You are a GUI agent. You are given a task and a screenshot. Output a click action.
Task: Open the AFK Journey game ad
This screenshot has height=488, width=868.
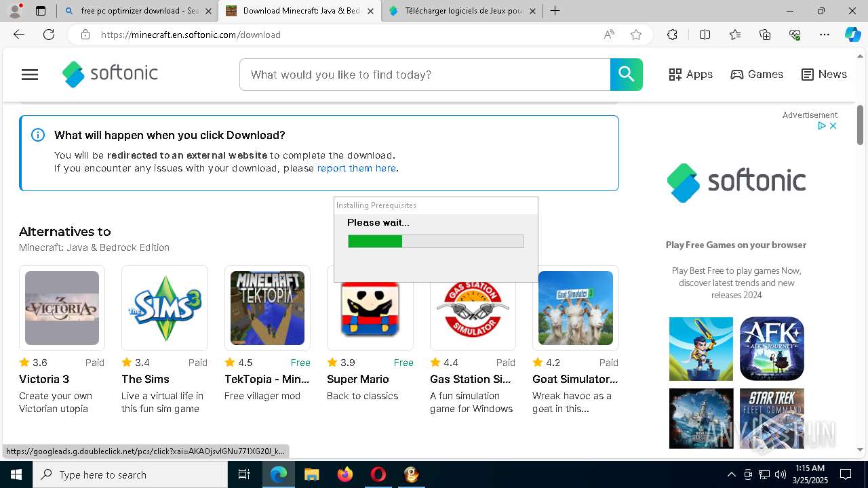coord(772,349)
